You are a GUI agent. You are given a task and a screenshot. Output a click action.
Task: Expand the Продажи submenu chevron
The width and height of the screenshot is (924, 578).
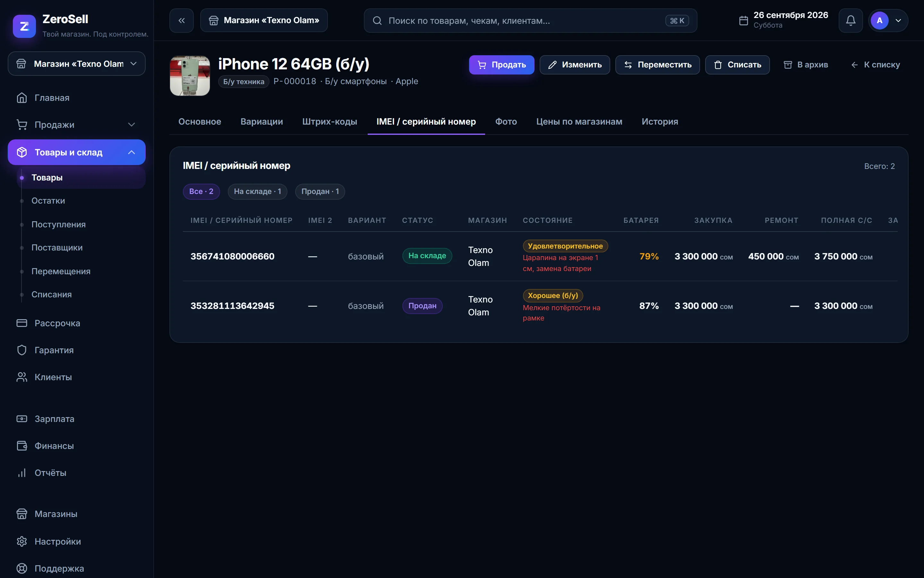pos(132,125)
